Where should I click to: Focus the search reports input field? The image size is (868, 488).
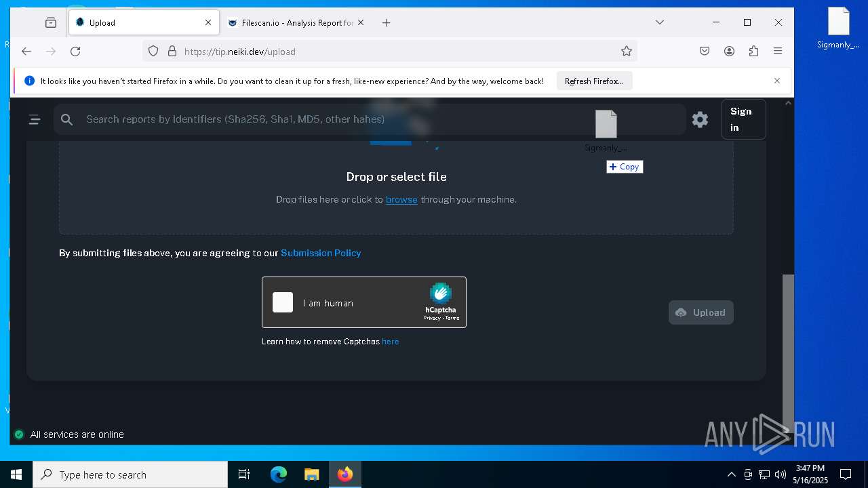(x=370, y=119)
